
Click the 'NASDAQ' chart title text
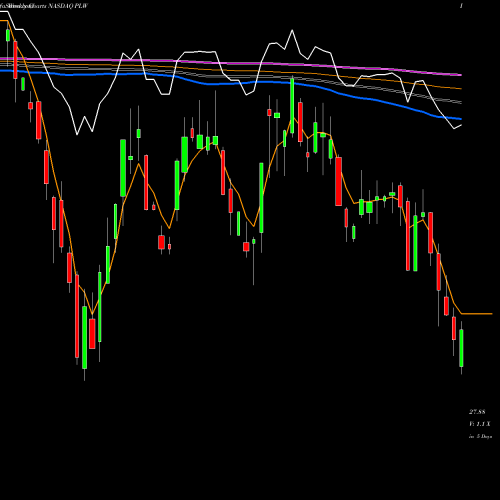point(61,6)
